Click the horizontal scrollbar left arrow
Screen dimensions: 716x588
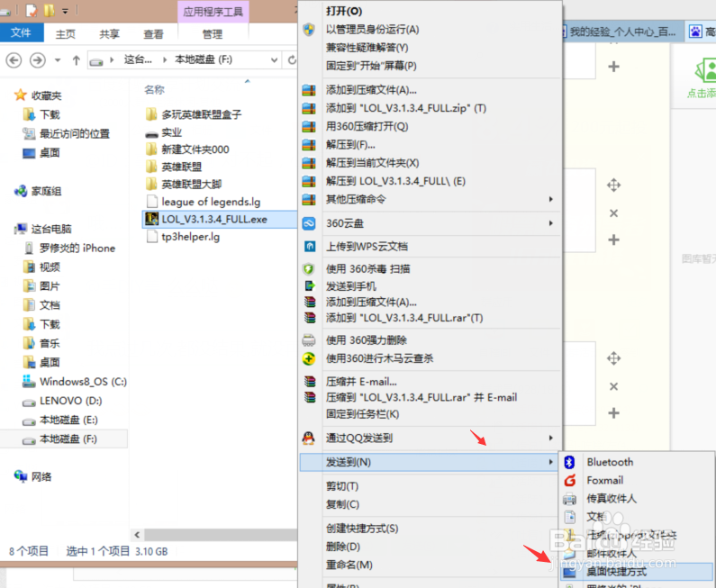137,535
